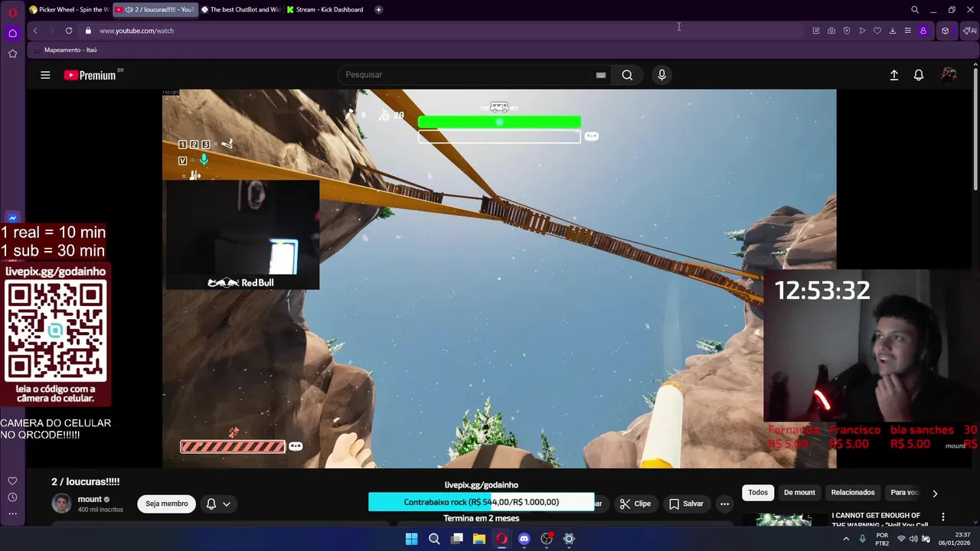Viewport: 980px width, 551px height.
Task: Open Mapeamento - Itaú bookmark
Action: point(65,50)
